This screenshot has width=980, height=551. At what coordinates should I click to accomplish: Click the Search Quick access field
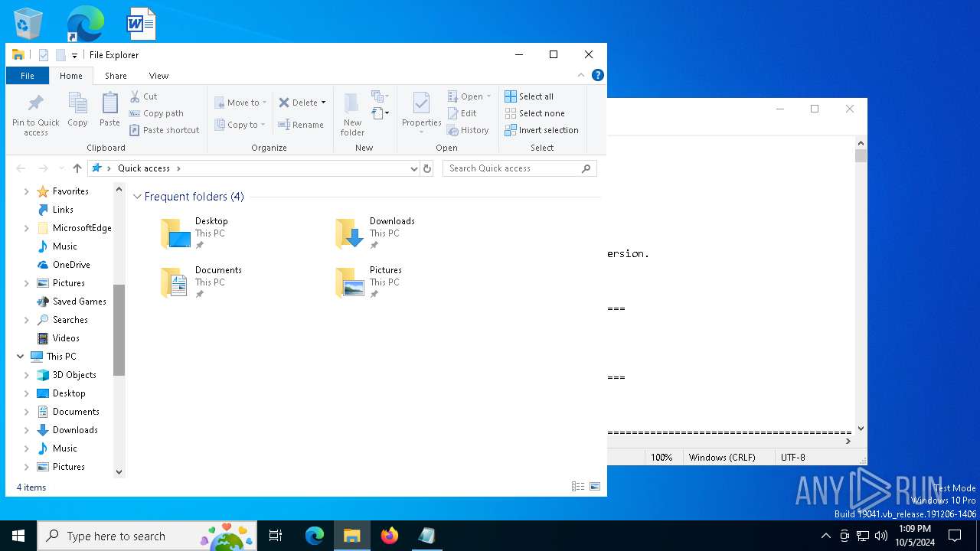click(x=519, y=168)
